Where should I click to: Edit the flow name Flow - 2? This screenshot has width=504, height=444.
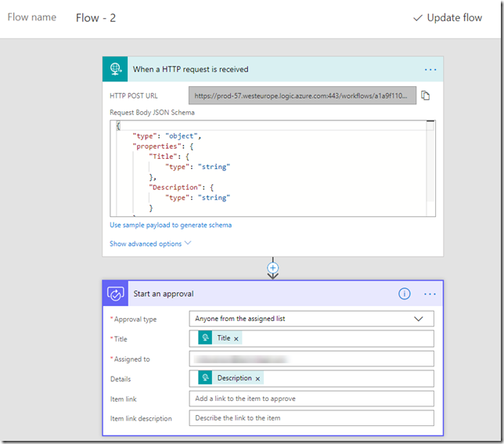pos(95,18)
